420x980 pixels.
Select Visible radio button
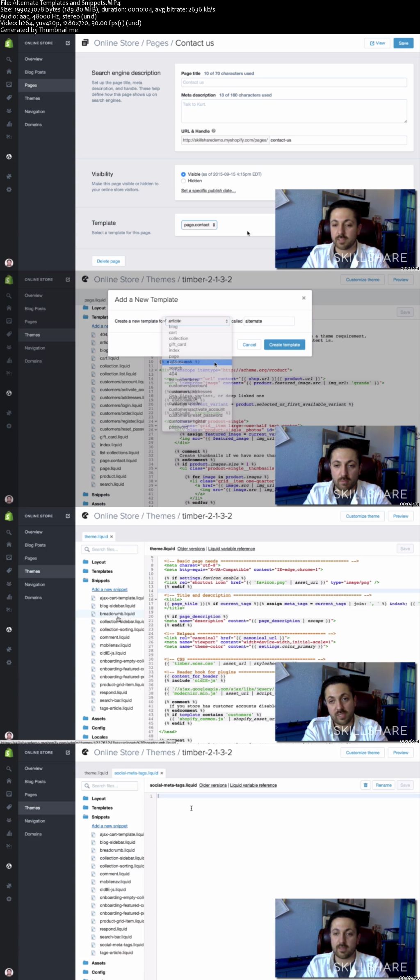[x=183, y=174]
